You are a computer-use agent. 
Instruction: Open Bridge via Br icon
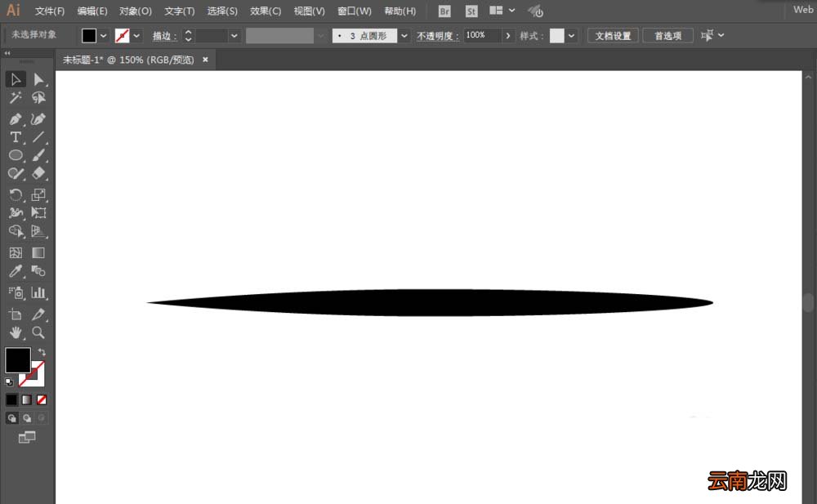pos(444,11)
